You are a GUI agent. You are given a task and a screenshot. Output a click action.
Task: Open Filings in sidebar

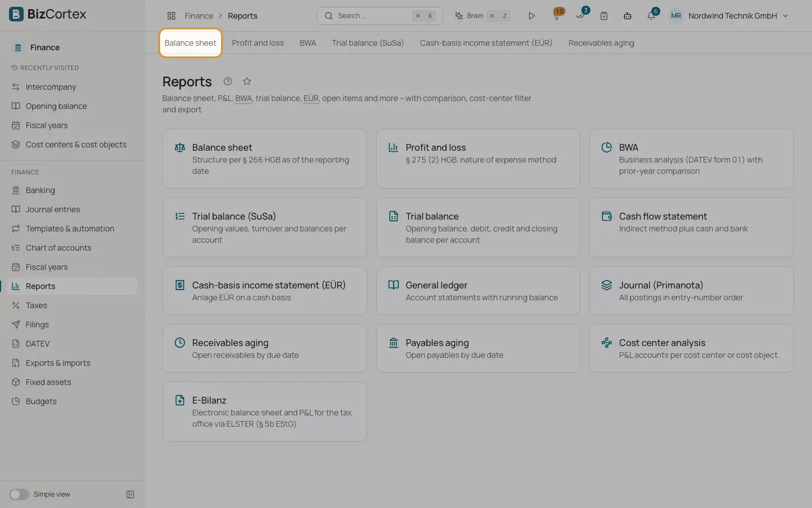coord(72,325)
